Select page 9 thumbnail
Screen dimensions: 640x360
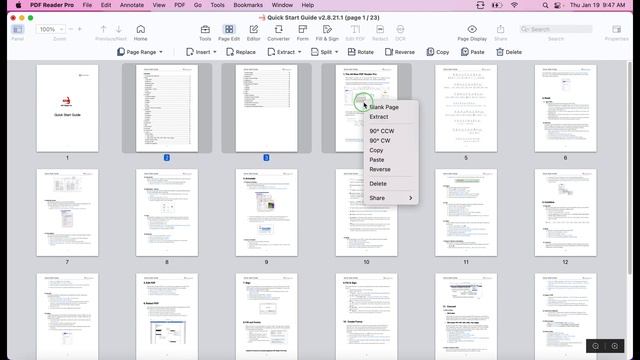point(267,213)
